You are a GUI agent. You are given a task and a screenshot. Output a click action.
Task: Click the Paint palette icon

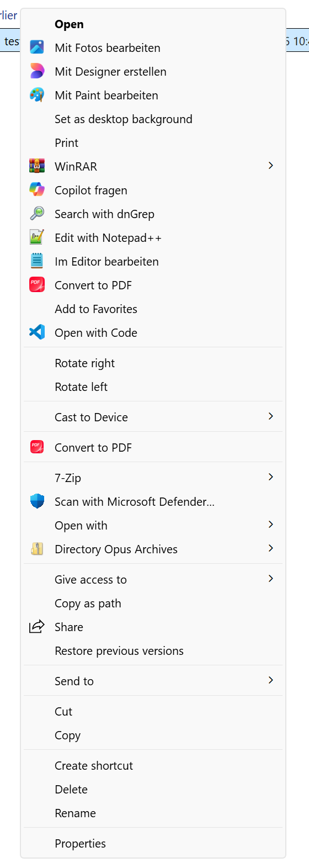pos(37,95)
